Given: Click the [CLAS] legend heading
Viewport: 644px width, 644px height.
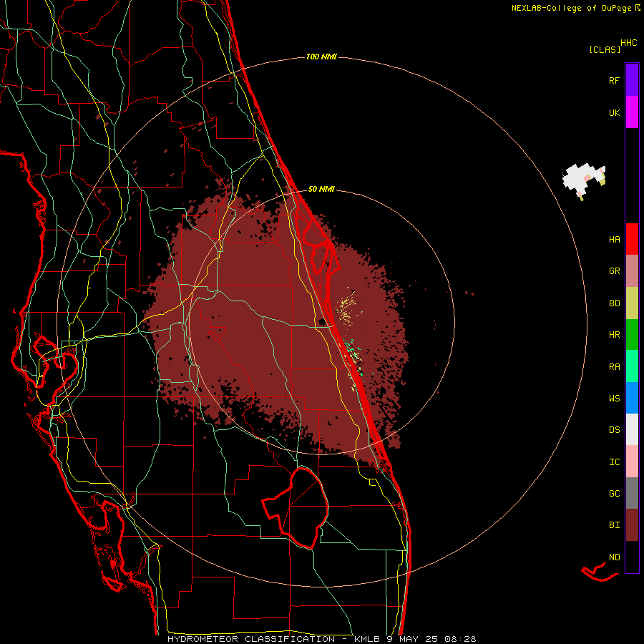Looking at the screenshot, I should click(x=605, y=50).
